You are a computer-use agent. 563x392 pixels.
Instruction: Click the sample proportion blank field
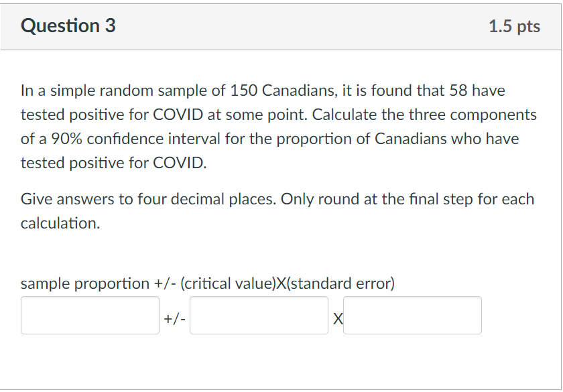(x=90, y=315)
